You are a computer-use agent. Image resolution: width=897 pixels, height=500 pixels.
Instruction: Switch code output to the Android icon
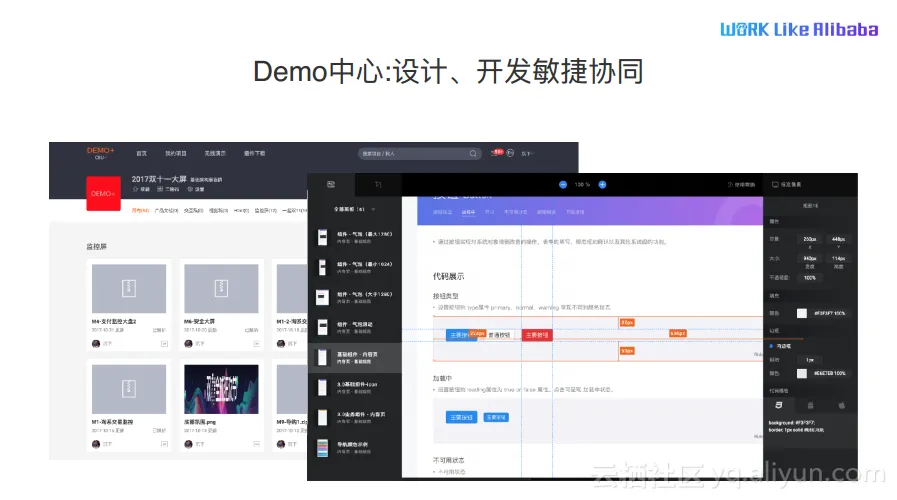coord(810,405)
